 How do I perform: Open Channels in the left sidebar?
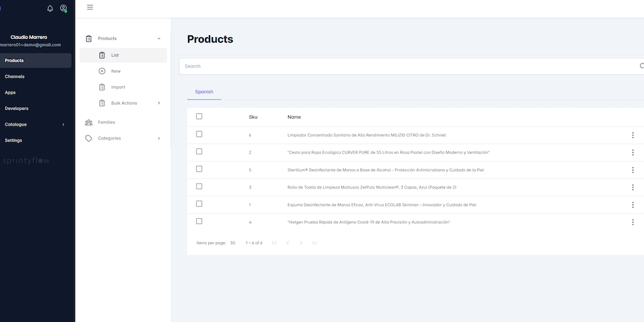(14, 77)
